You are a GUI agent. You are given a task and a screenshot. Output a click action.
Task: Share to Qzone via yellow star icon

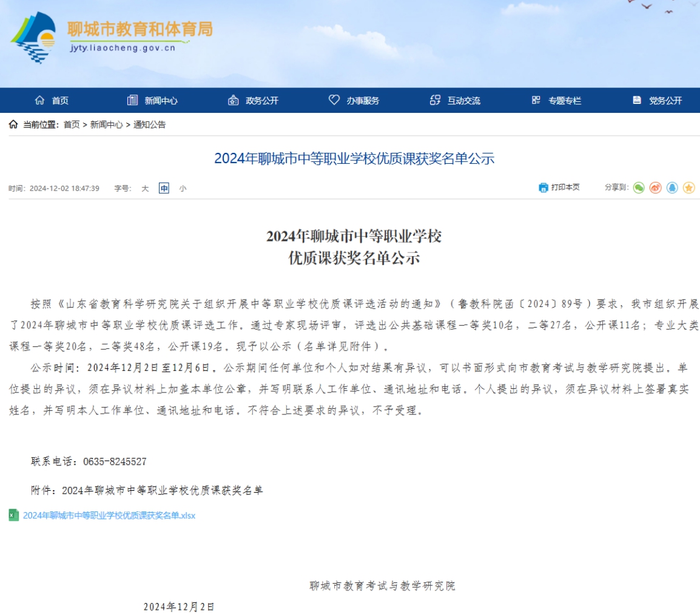(689, 187)
